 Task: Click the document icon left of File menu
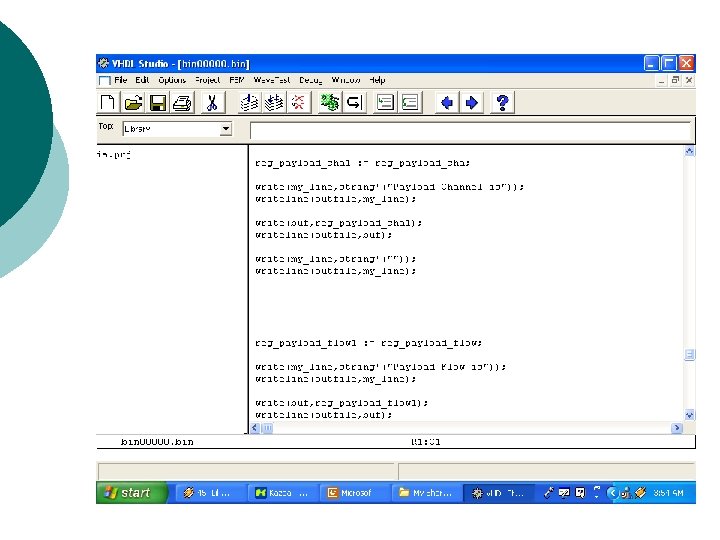tap(105, 80)
